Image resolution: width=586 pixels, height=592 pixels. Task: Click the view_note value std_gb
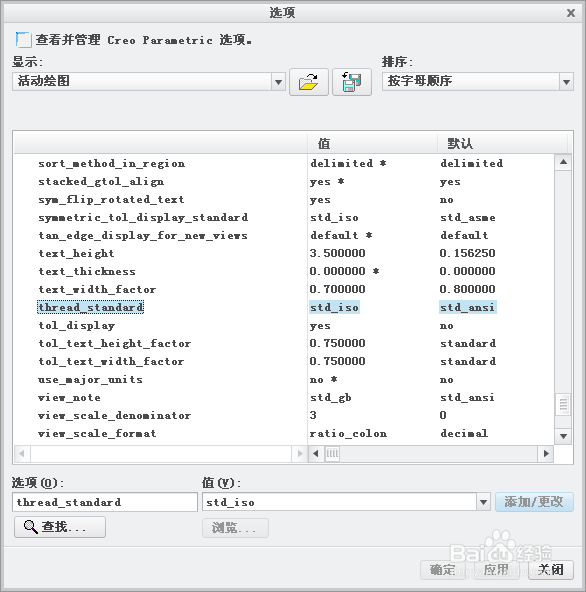pos(331,398)
